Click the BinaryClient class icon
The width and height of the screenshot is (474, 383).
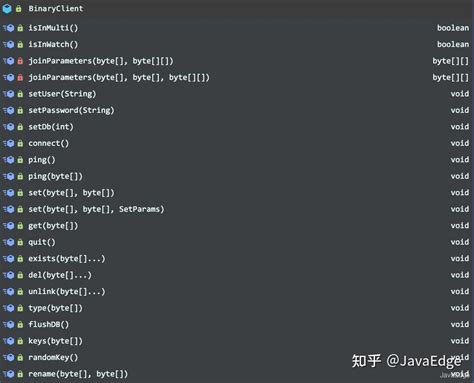(7, 9)
